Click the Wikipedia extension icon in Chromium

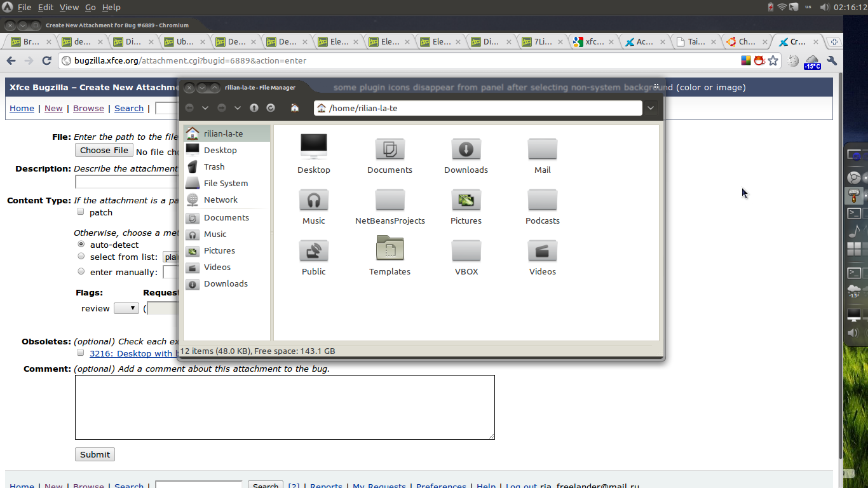coord(793,61)
